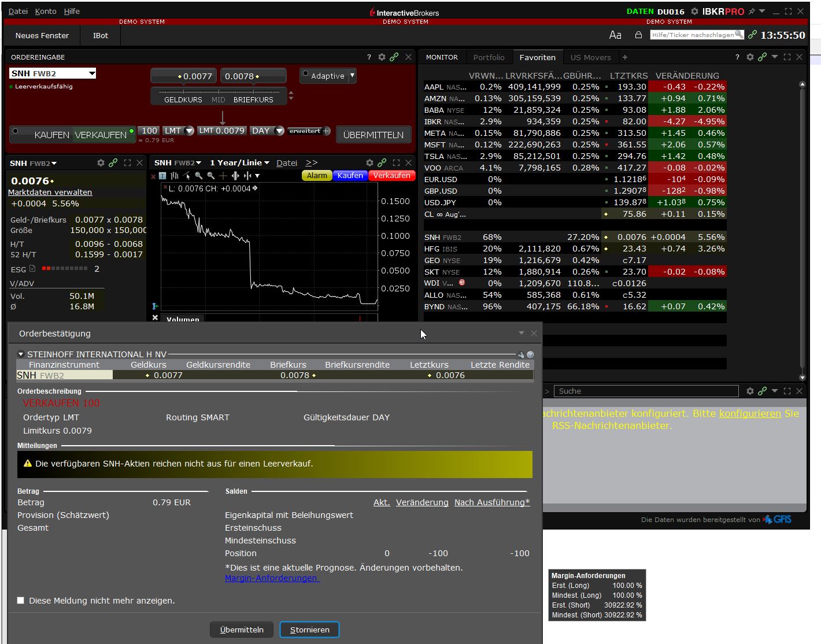Image resolution: width=821 pixels, height=644 pixels.
Task: Collapse the STEINHOFF INTERNATIONAL H NV section
Action: pos(21,354)
